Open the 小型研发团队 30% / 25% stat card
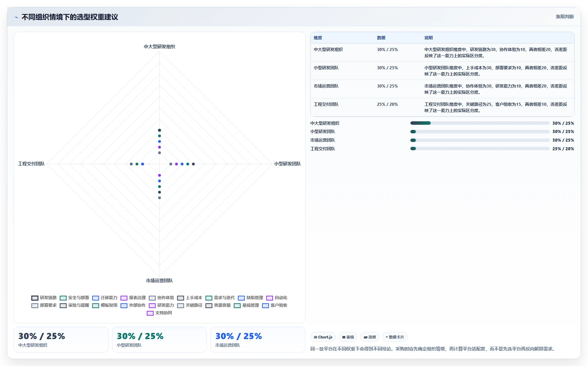The height and width of the screenshot is (366, 588). click(x=159, y=339)
